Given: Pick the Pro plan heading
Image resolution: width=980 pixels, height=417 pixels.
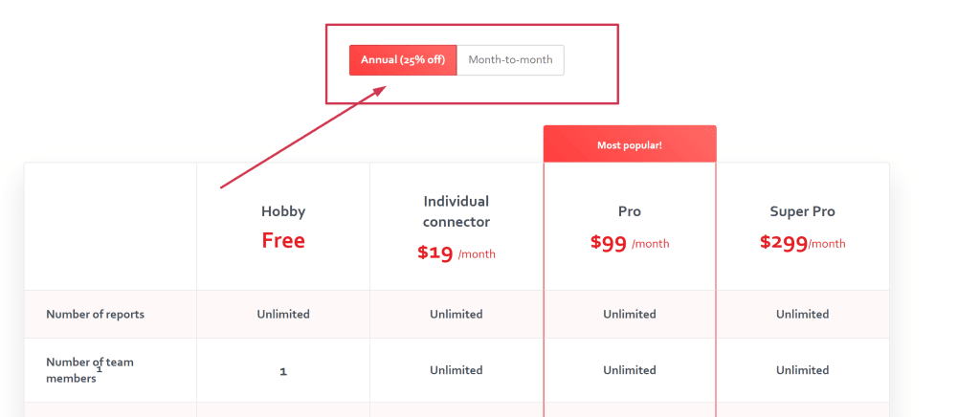Looking at the screenshot, I should coord(630,211).
